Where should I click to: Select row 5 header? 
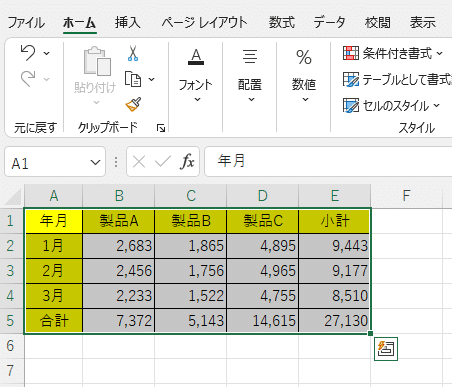point(11,321)
